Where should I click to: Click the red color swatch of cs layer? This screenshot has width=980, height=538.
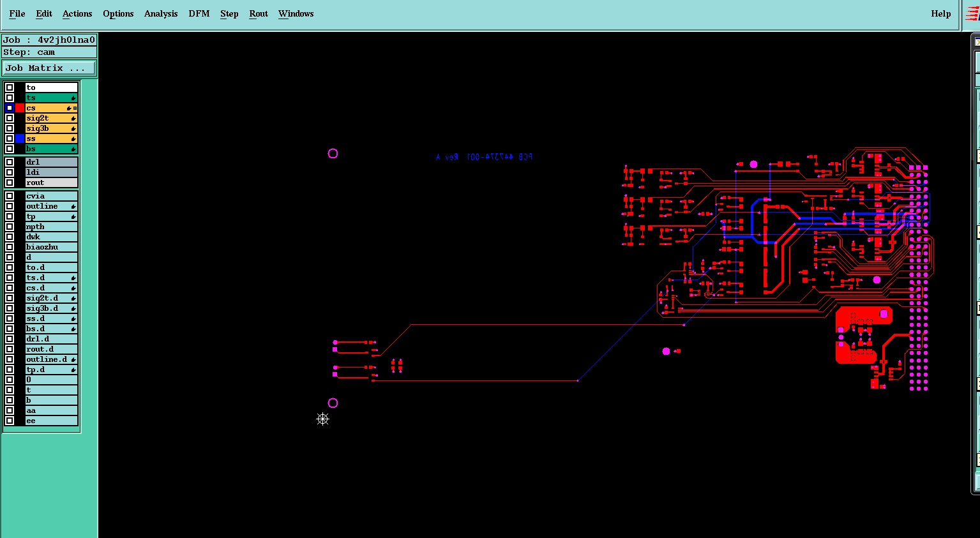20,108
